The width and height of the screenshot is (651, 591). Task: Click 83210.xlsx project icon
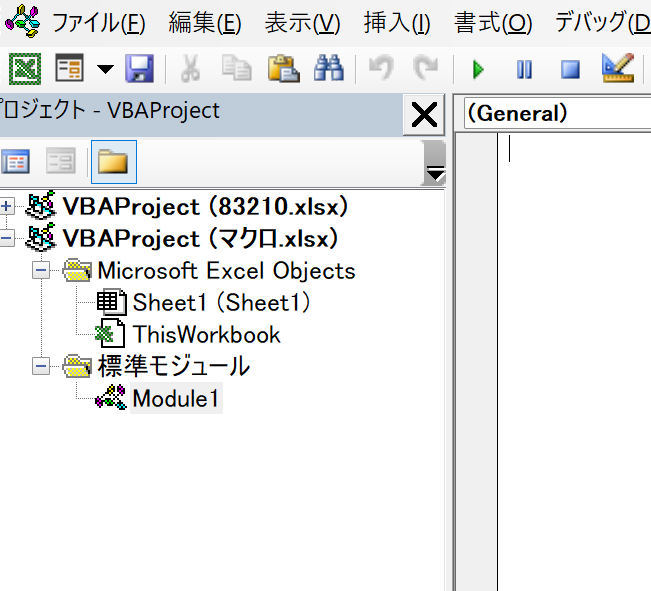(x=41, y=205)
